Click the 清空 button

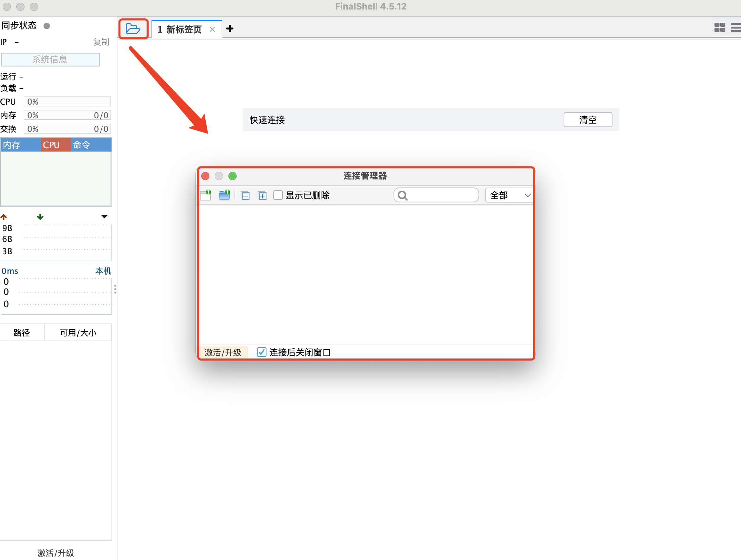pyautogui.click(x=588, y=120)
